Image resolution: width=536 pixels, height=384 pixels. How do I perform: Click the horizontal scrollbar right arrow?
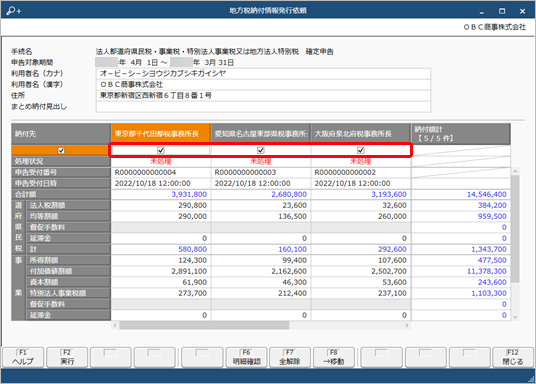[x=407, y=325]
